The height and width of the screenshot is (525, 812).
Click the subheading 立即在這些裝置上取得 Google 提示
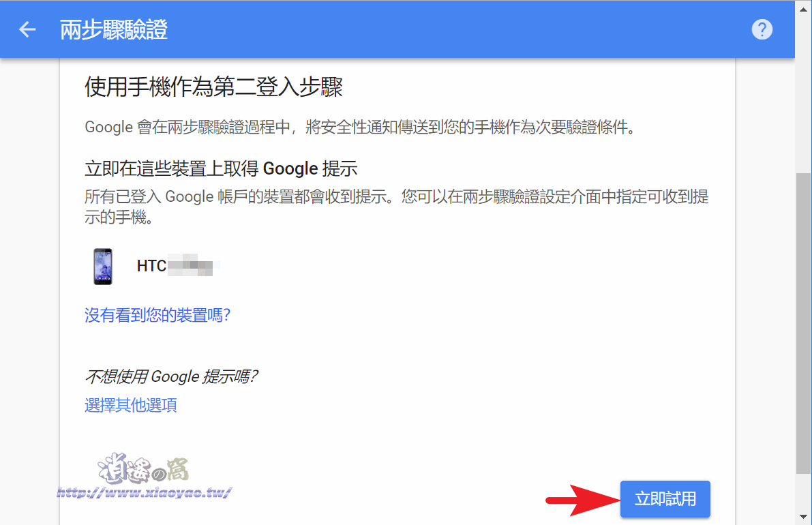click(x=221, y=169)
